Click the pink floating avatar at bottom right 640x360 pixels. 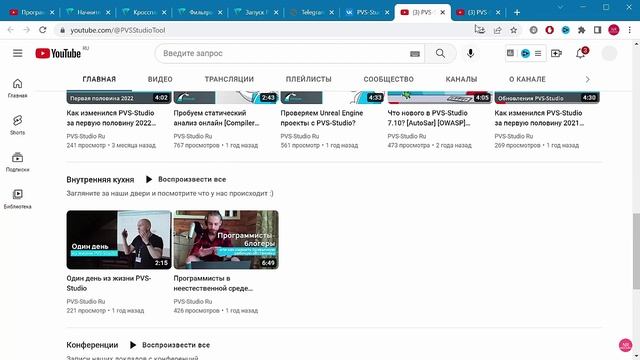tap(625, 345)
